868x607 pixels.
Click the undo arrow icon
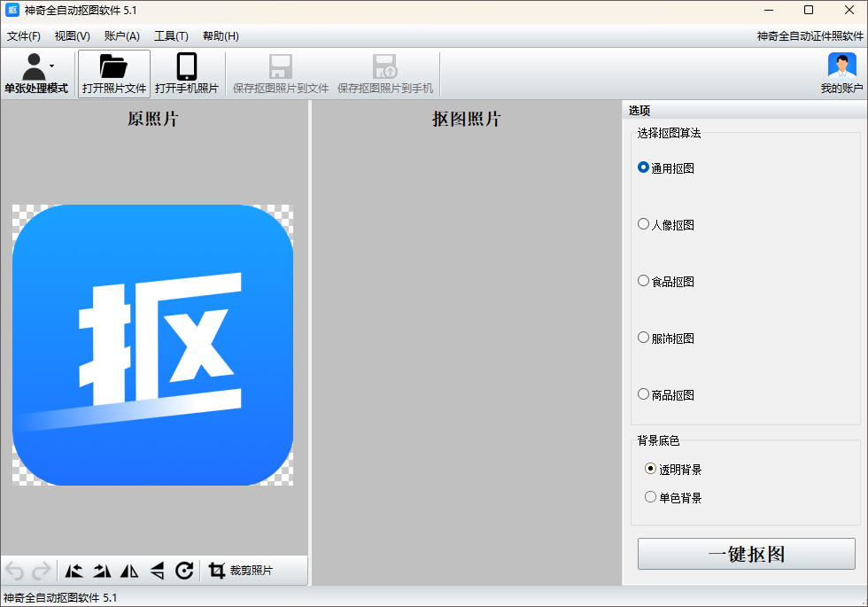pyautogui.click(x=14, y=571)
